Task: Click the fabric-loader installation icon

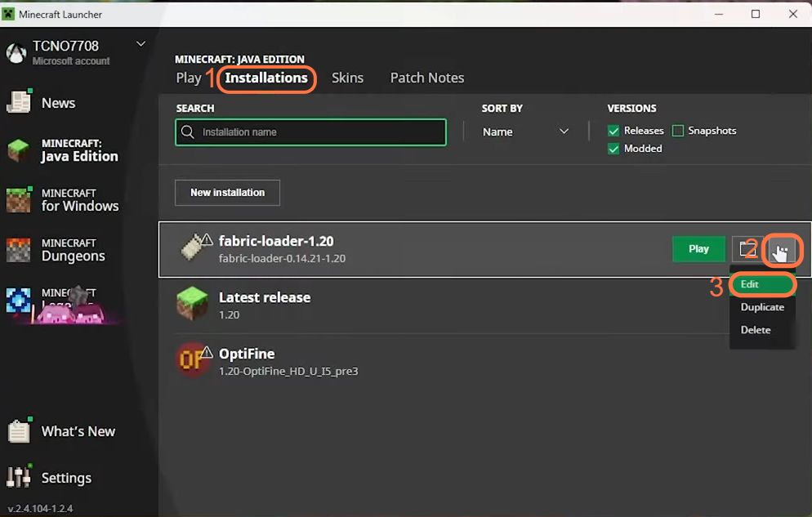Action: click(x=193, y=247)
